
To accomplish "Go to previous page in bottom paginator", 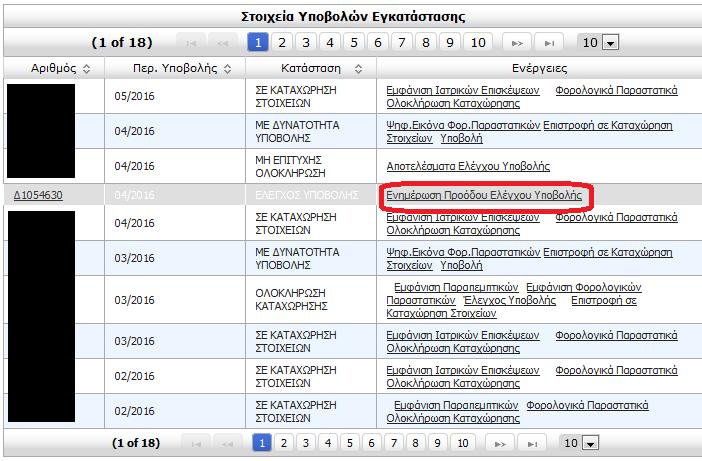I will tap(227, 443).
